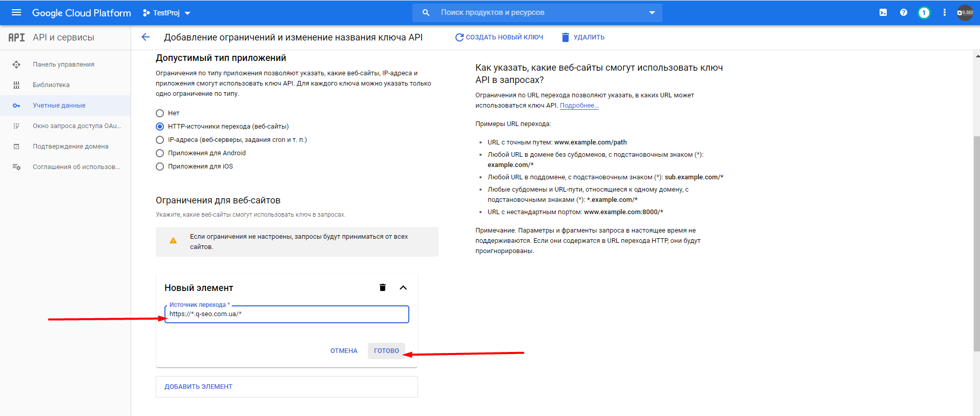Open the three-dot settings menu
980x416 pixels.
point(945,12)
